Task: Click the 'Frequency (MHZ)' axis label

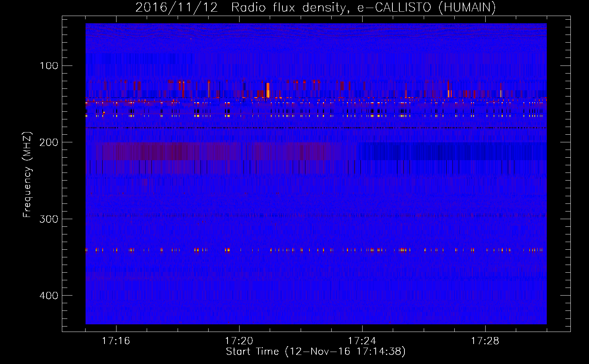Action: pyautogui.click(x=27, y=175)
